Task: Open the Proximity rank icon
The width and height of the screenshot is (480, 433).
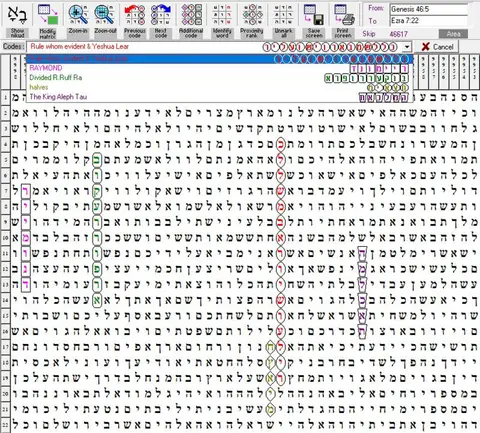Action: (x=252, y=15)
